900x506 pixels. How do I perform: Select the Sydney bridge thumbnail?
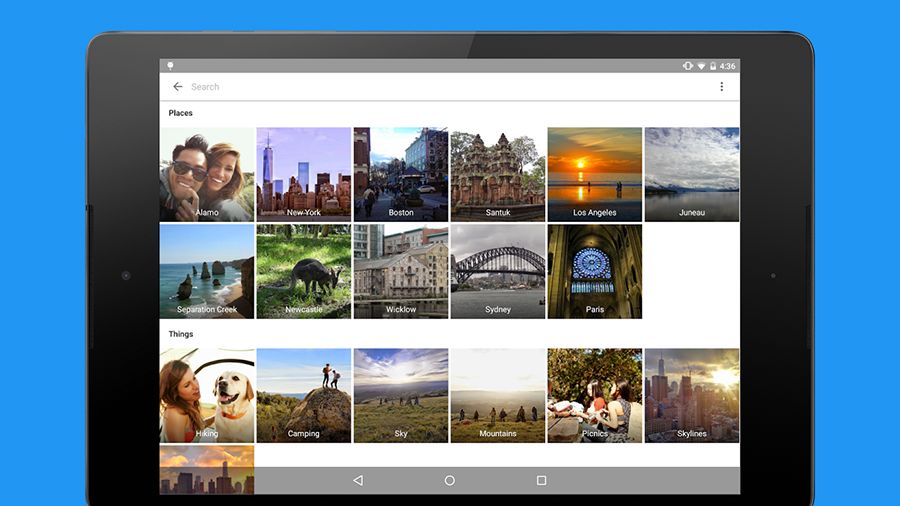[498, 271]
